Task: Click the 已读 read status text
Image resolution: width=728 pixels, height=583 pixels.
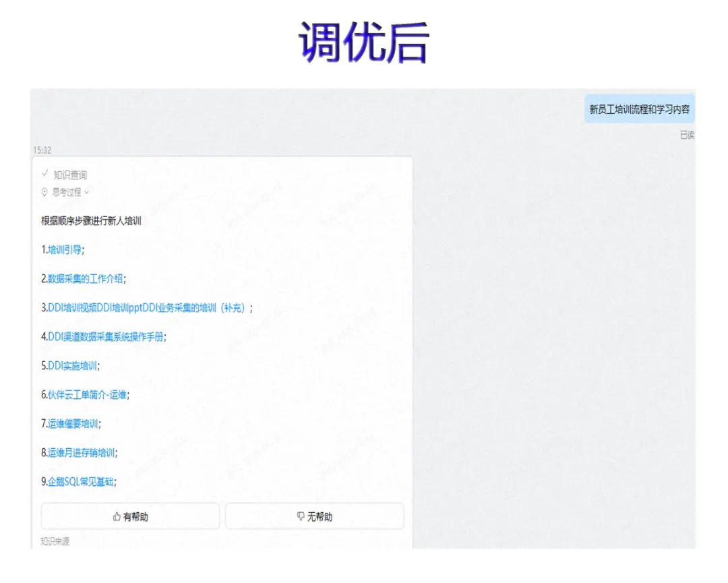Action: point(687,135)
